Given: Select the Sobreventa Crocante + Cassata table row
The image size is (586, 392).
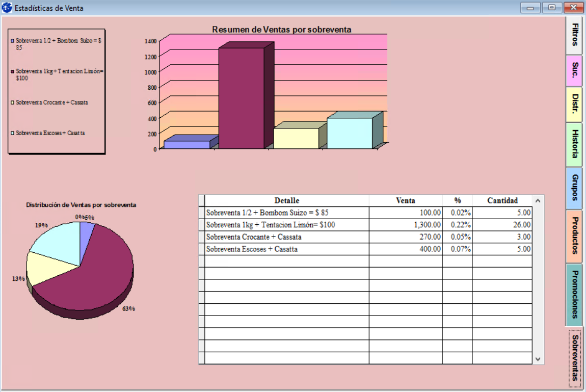Looking at the screenshot, I should [286, 237].
